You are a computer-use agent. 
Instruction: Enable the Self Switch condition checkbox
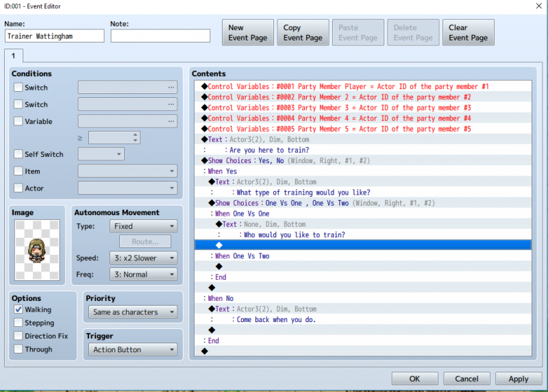18,154
